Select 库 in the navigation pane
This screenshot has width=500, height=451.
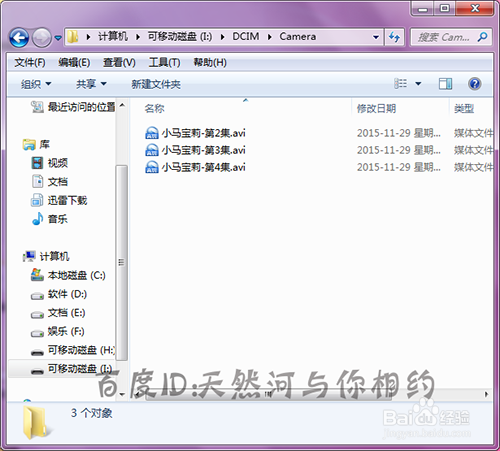click(x=44, y=144)
